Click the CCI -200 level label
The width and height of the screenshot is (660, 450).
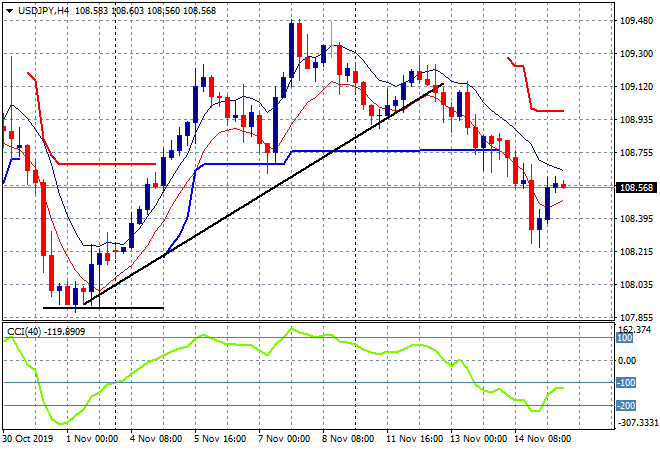point(626,406)
